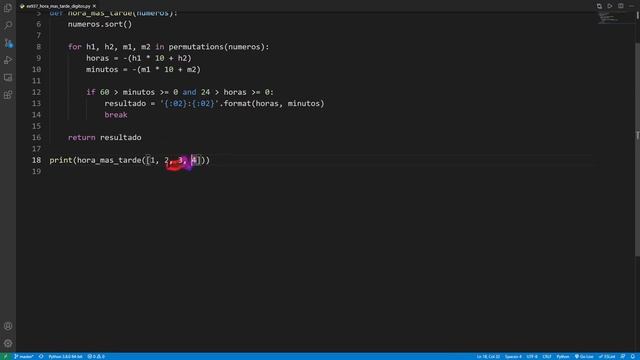Click the word 'permutations' on line 8
The image size is (640, 360).
196,47
